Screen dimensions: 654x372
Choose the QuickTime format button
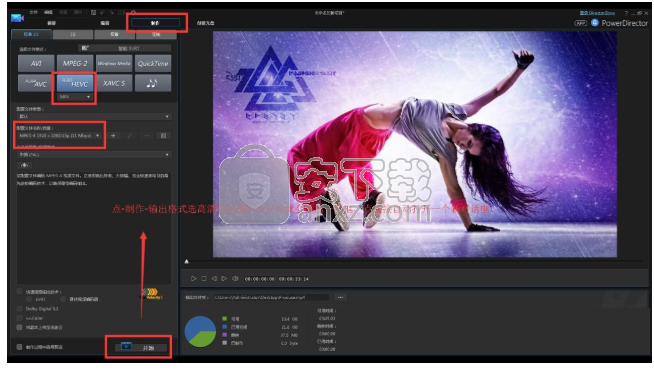(x=153, y=63)
